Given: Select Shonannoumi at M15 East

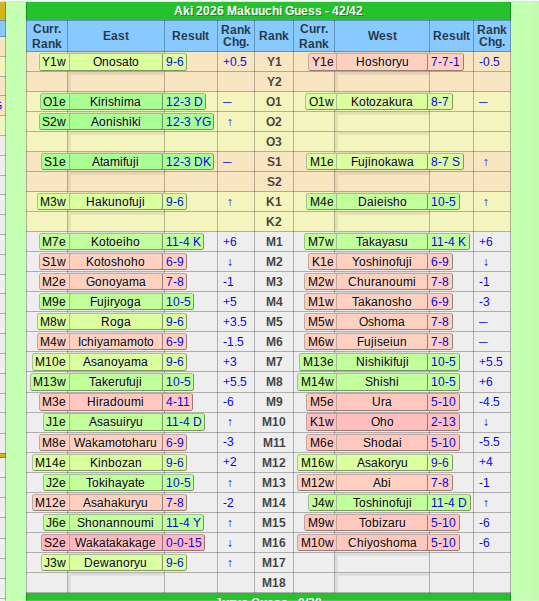Looking at the screenshot, I should coord(116,522).
